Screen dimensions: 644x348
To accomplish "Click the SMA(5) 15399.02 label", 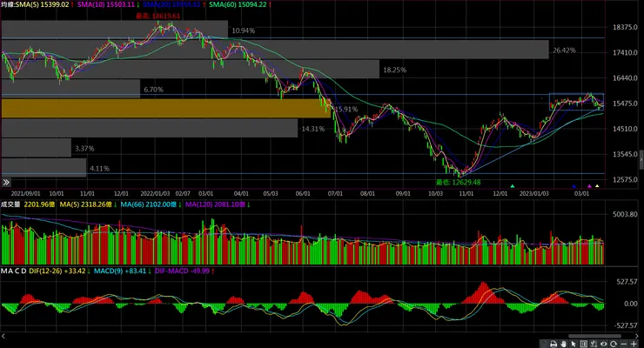I will tap(43, 4).
